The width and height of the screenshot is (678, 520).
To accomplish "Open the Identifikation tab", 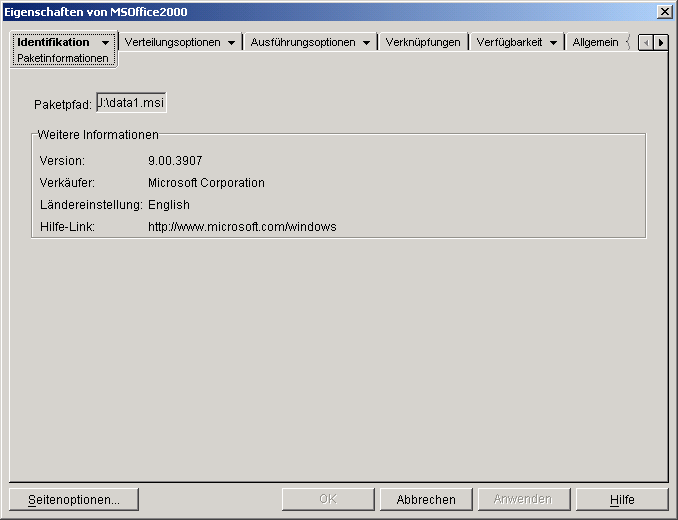I will tap(53, 42).
